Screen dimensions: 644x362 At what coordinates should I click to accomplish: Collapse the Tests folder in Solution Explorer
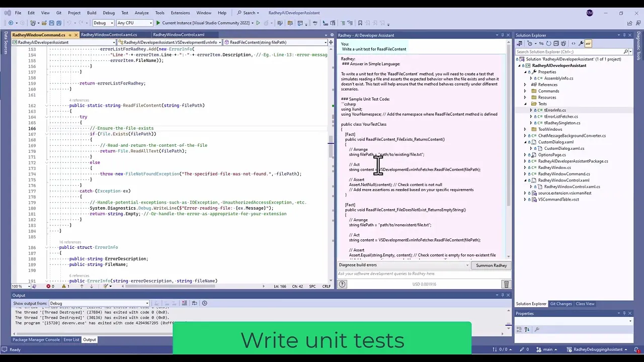pyautogui.click(x=525, y=104)
